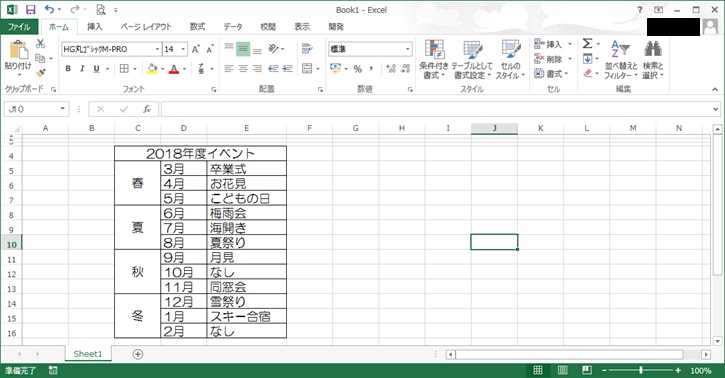Click the 書式 cells button
This screenshot has height=378, width=725.
pos(551,73)
